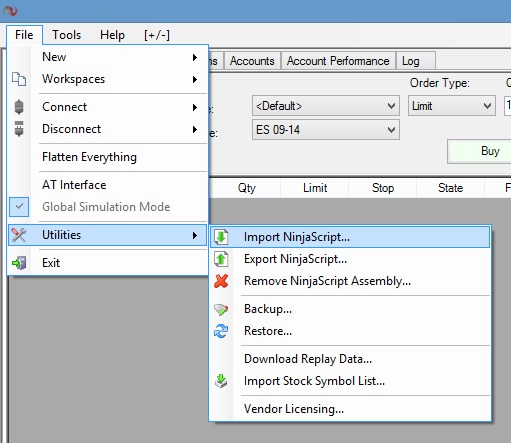The width and height of the screenshot is (511, 443).
Task: Click the State column header
Action: (450, 188)
